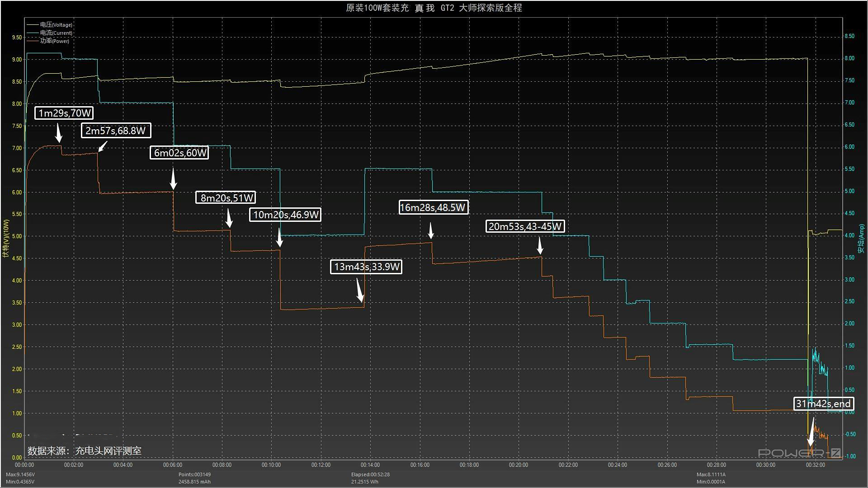
Task: Click the 00:16:00 time axis label
Action: (x=420, y=465)
